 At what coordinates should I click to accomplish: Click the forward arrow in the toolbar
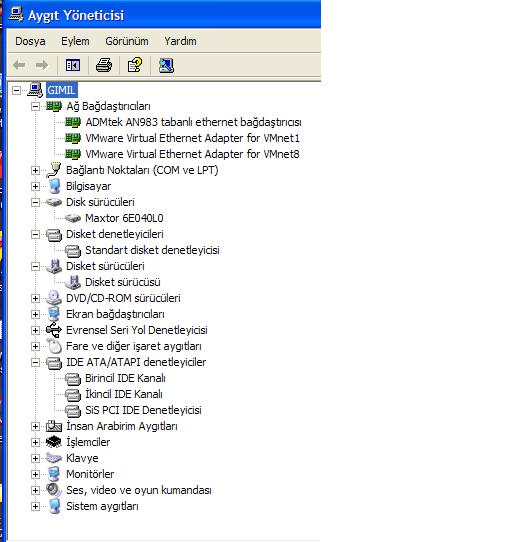pyautogui.click(x=41, y=65)
